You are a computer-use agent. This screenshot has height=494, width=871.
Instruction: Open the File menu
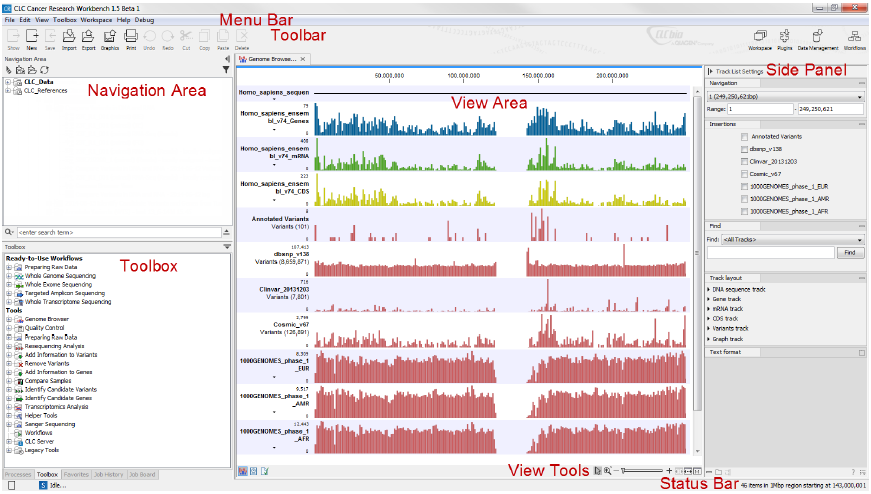(x=9, y=20)
